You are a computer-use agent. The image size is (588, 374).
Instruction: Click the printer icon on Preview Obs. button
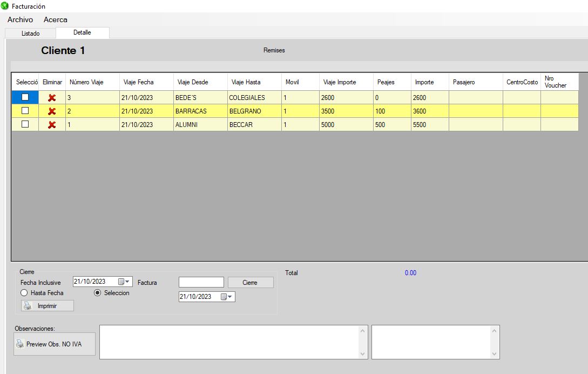point(20,344)
